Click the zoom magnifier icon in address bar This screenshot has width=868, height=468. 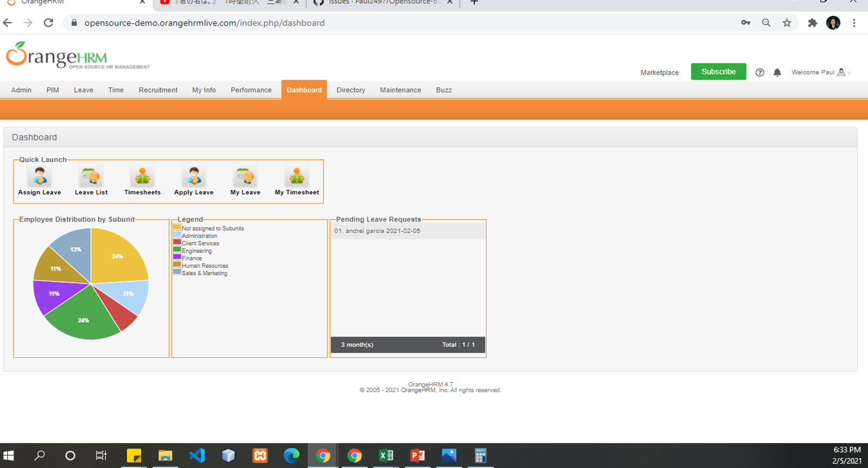[766, 23]
